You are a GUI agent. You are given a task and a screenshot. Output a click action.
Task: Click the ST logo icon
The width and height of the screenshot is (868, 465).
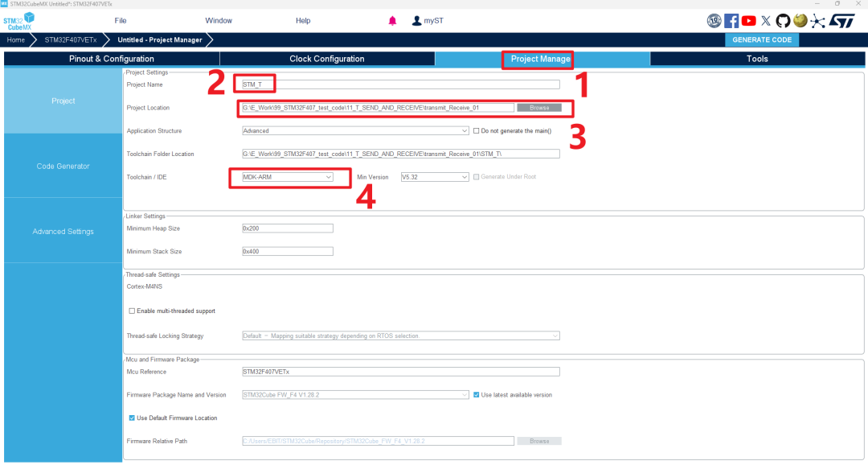[842, 21]
